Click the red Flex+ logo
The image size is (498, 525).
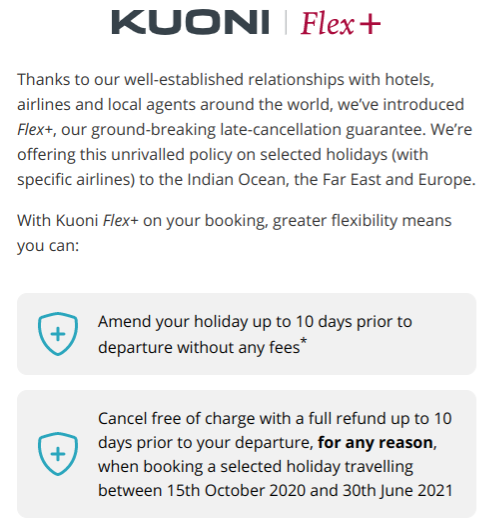coord(340,23)
